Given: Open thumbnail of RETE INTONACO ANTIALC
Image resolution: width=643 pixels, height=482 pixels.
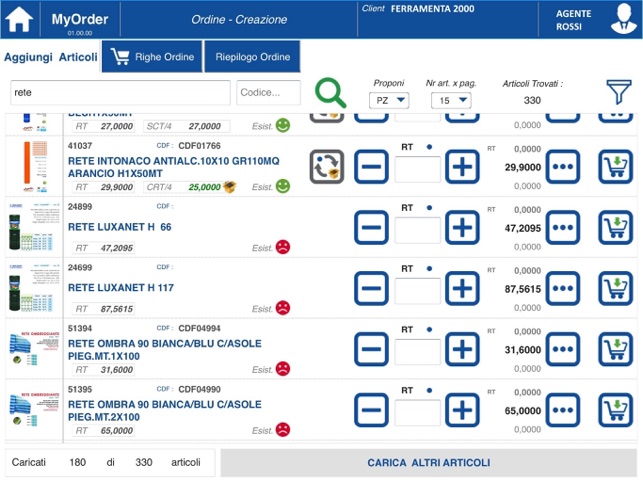Looking at the screenshot, I should 34,167.
